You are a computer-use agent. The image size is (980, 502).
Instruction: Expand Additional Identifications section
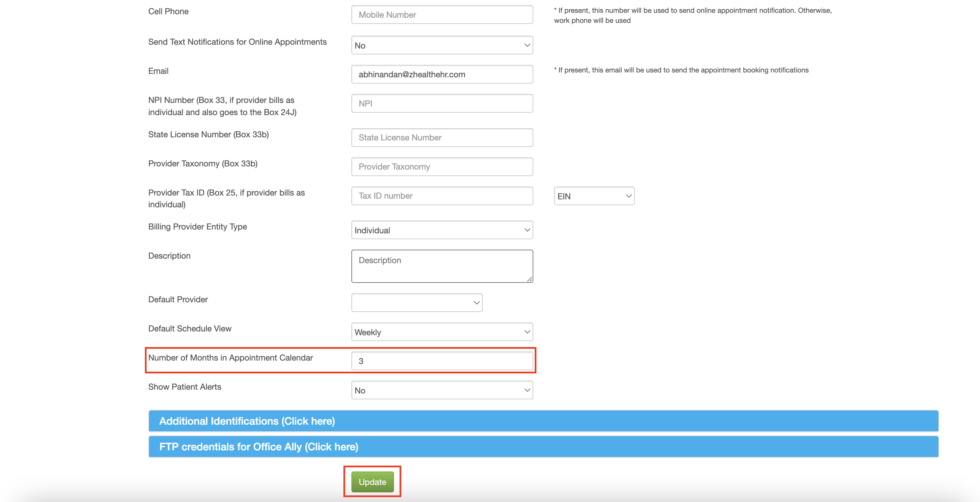[543, 421]
